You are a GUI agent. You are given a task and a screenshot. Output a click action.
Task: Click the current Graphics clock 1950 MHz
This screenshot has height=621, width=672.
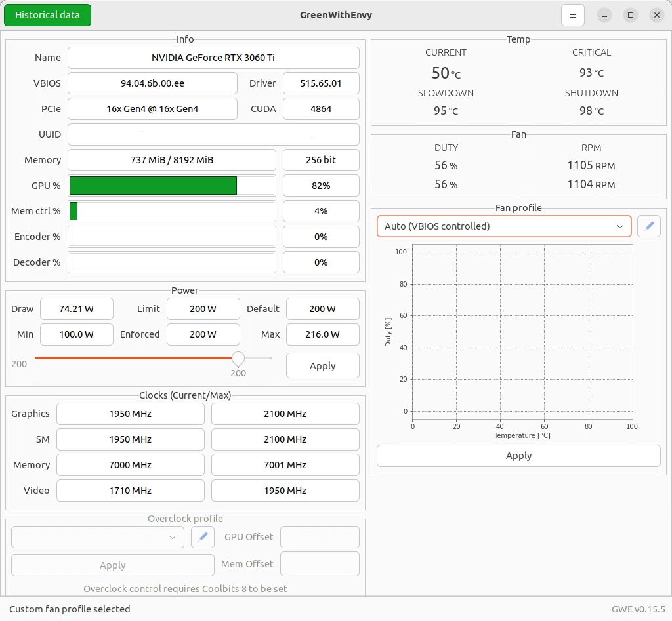[x=131, y=414]
